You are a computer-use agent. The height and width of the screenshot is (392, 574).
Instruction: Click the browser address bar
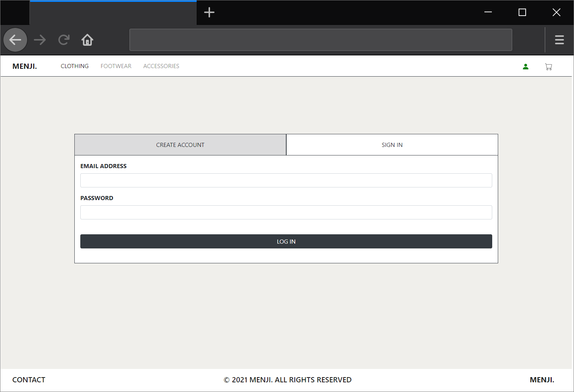pos(320,40)
